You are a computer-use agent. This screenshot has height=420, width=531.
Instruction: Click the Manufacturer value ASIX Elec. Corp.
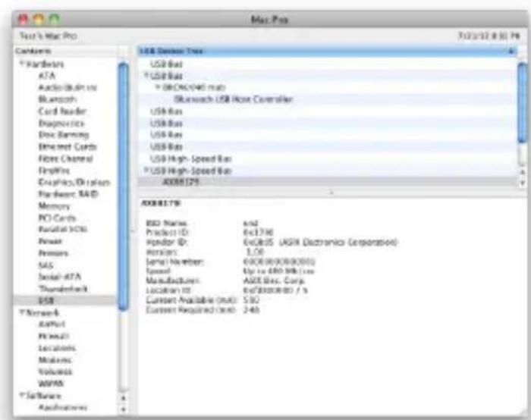[x=274, y=281]
